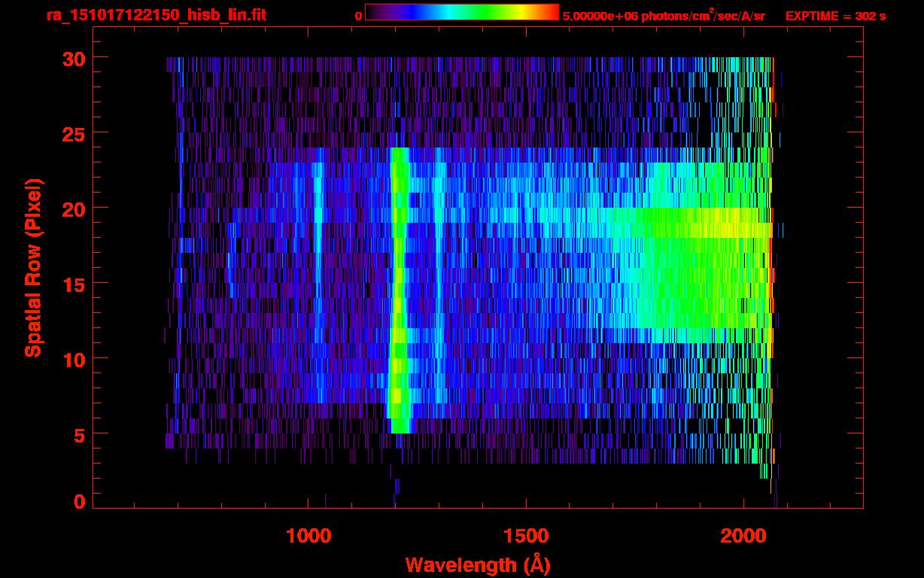Screen dimensions: 924x578
Task: Click the colorbar minimum value 0
Action: point(358,16)
